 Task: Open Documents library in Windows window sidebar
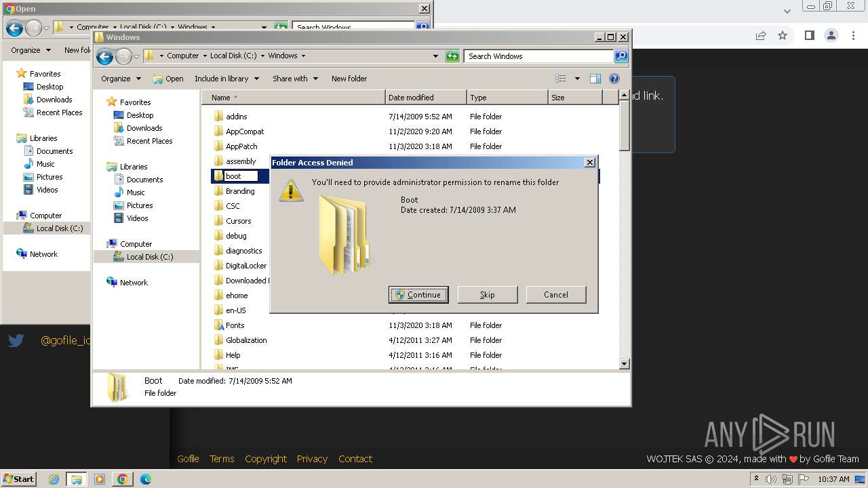(x=144, y=180)
